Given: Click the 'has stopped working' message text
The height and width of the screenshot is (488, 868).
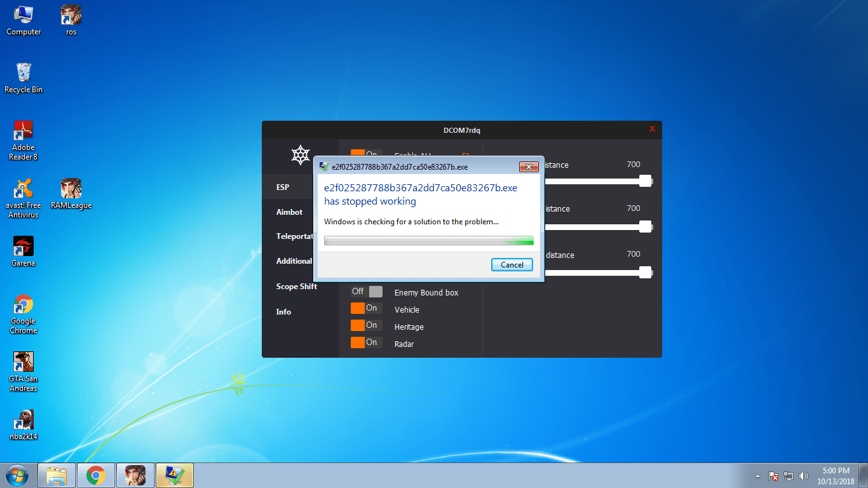Looking at the screenshot, I should (370, 201).
